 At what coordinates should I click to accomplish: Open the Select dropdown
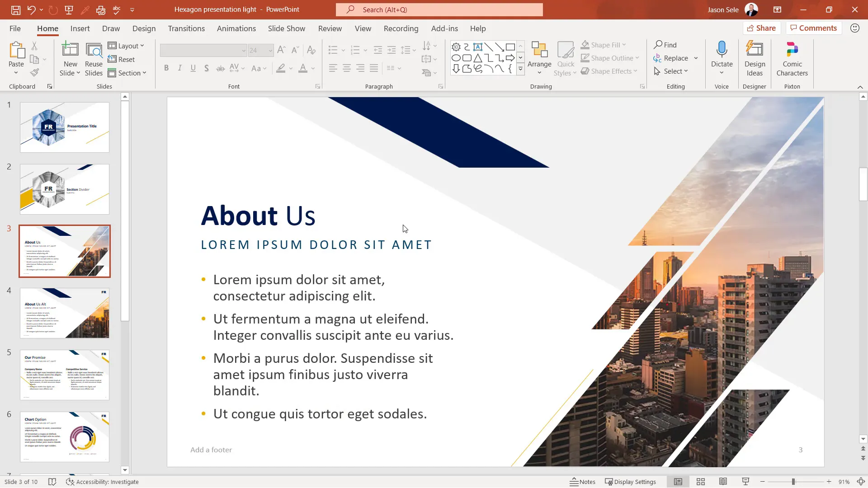click(671, 71)
